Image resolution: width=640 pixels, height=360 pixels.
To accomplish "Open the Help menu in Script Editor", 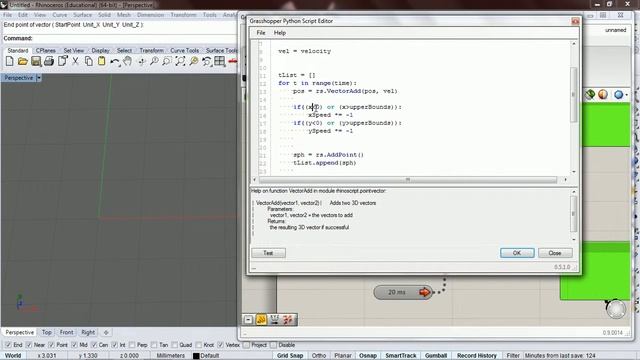I will click(280, 33).
